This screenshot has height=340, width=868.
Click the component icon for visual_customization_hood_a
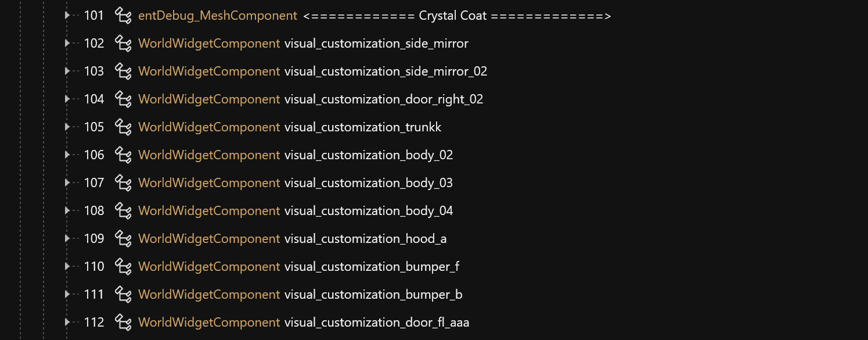[123, 239]
